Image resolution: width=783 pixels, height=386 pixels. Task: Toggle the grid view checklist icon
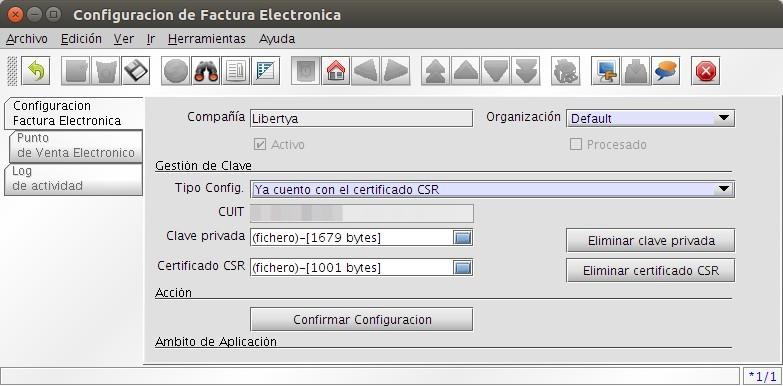pyautogui.click(x=266, y=71)
